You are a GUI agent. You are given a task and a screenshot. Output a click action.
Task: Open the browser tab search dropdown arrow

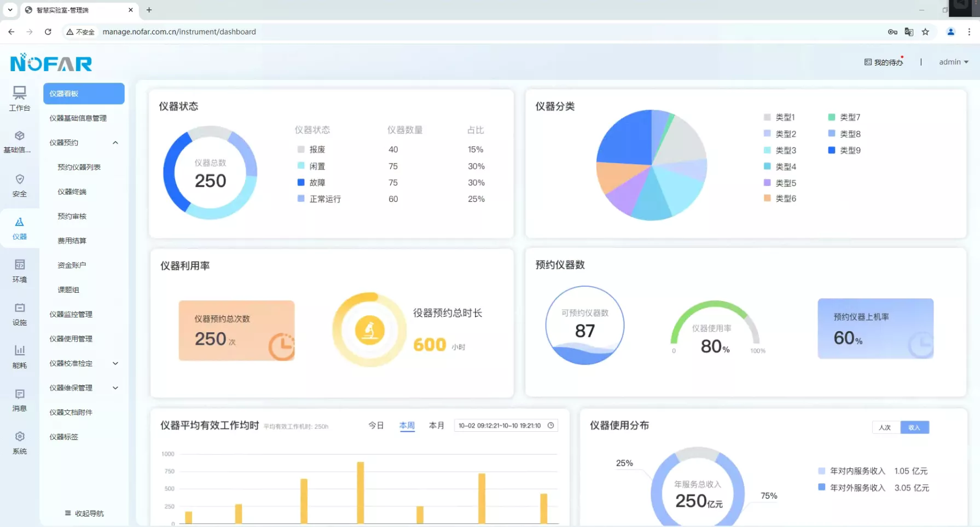[10, 10]
